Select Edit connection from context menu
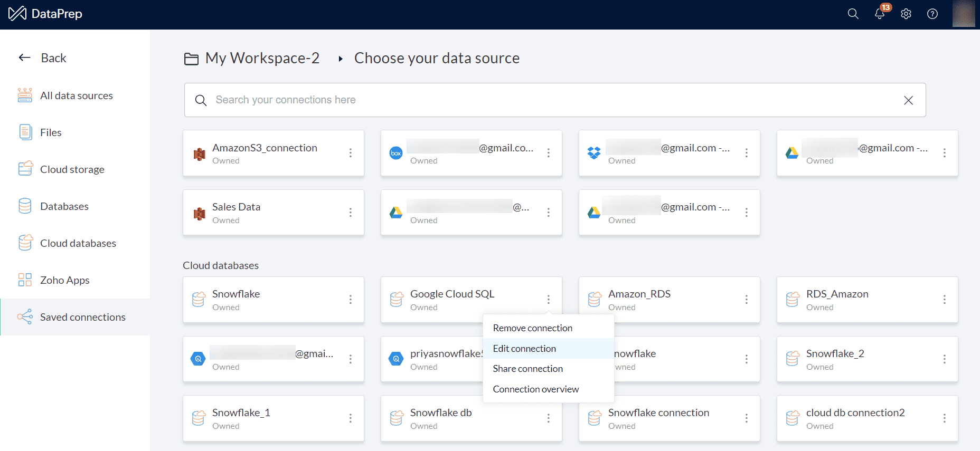 (x=524, y=349)
